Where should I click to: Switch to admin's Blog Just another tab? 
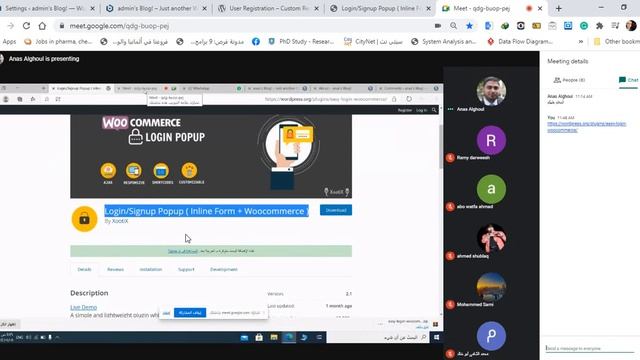[156, 8]
